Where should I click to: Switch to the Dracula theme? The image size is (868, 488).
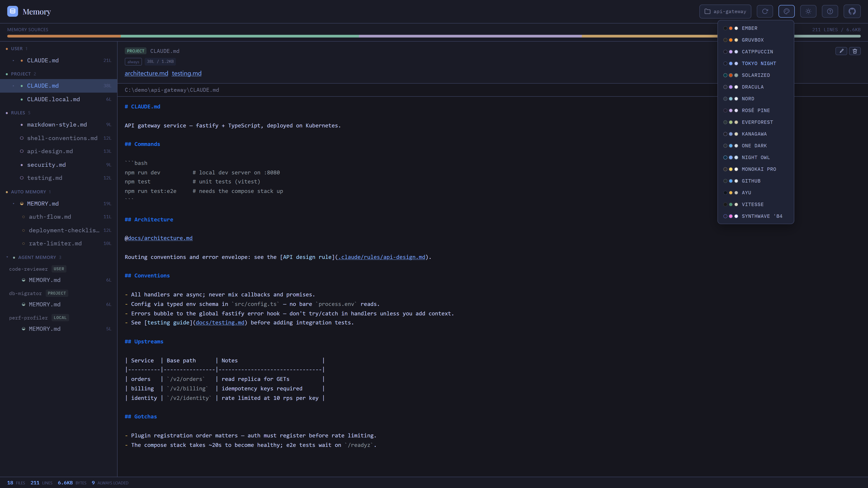tap(756, 87)
